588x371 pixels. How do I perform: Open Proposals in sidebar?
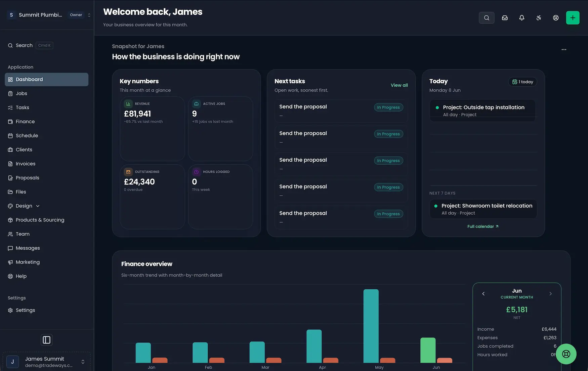47,178
